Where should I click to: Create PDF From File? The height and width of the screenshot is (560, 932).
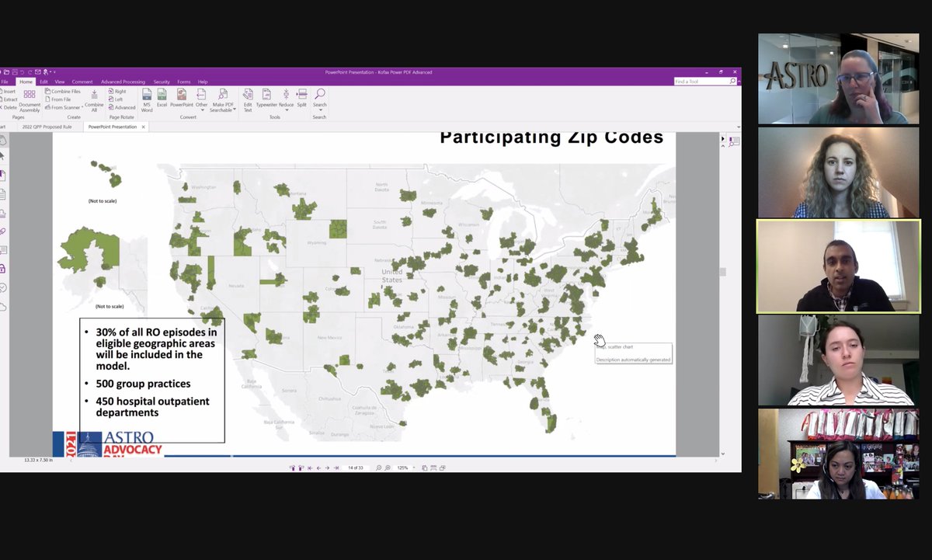(x=58, y=99)
